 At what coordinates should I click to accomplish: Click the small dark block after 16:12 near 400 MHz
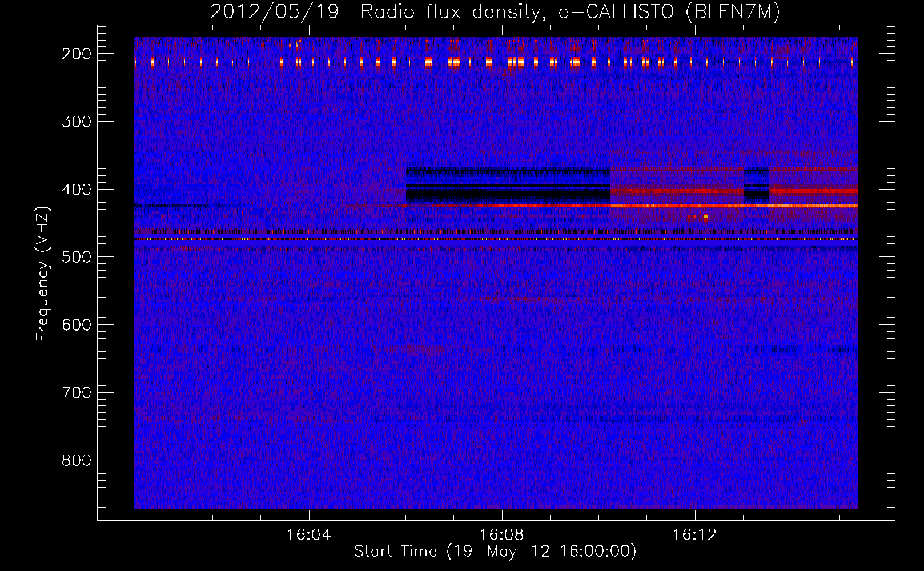coord(756,183)
